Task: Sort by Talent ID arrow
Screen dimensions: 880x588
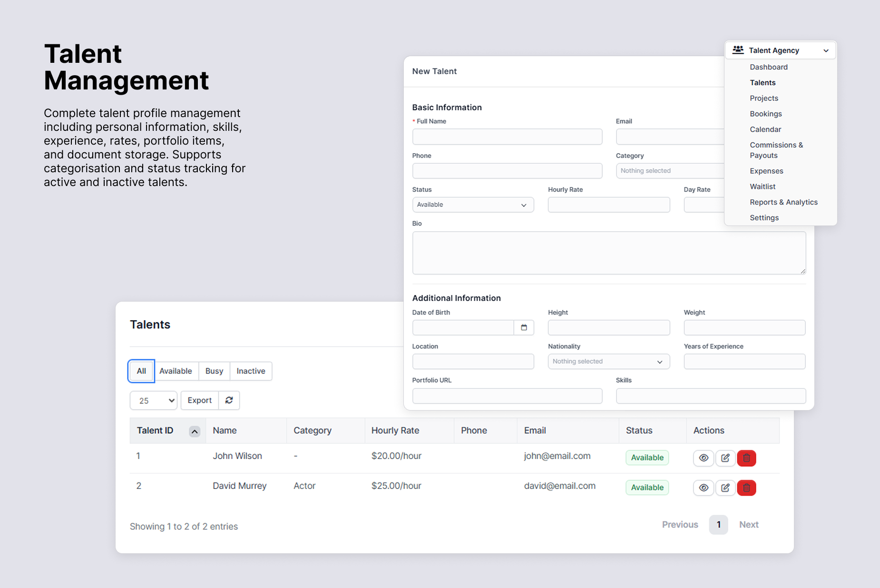Action: point(194,431)
